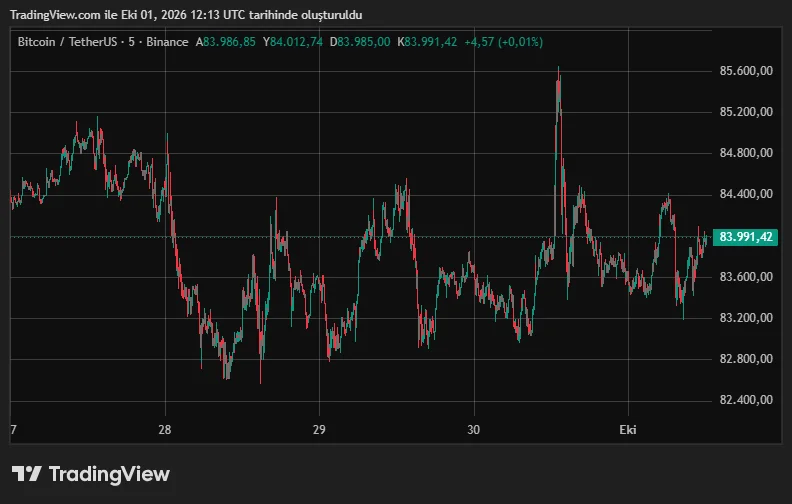This screenshot has height=504, width=792.
Task: Click the TradingView.com creation timestamp header text
Action: (x=186, y=15)
